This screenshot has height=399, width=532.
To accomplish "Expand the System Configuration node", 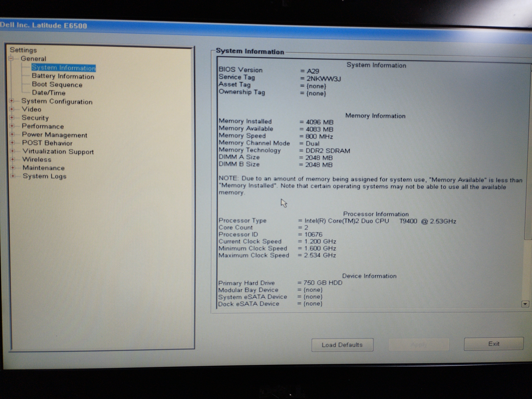I will [12, 101].
